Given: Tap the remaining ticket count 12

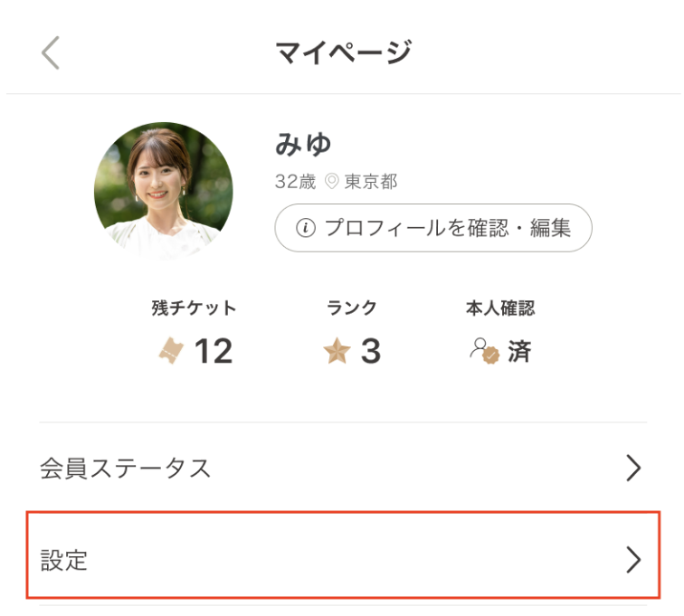Looking at the screenshot, I should pyautogui.click(x=214, y=351).
